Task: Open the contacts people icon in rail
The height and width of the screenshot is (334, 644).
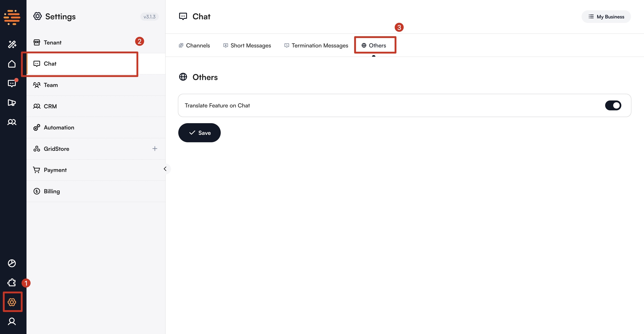Action: click(12, 122)
